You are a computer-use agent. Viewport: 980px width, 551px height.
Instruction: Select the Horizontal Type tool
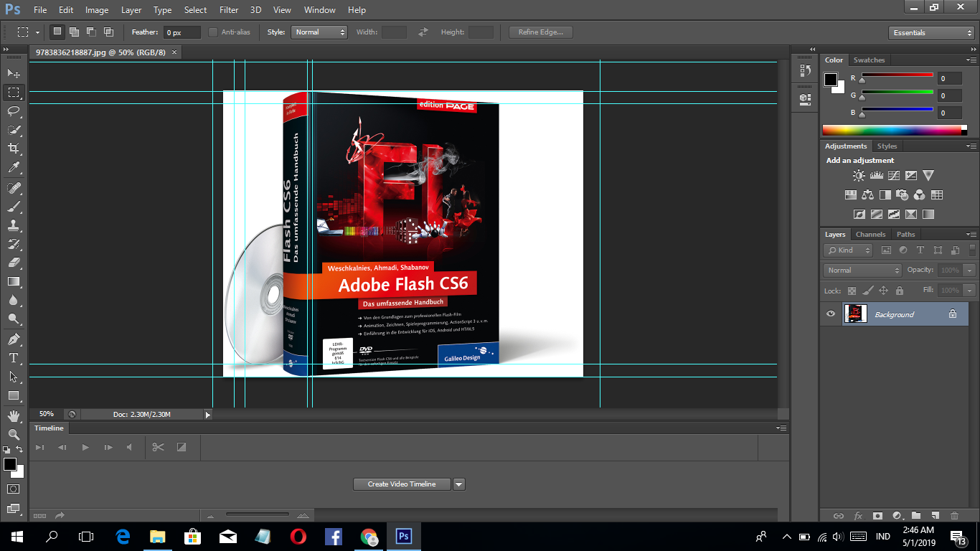(x=14, y=358)
